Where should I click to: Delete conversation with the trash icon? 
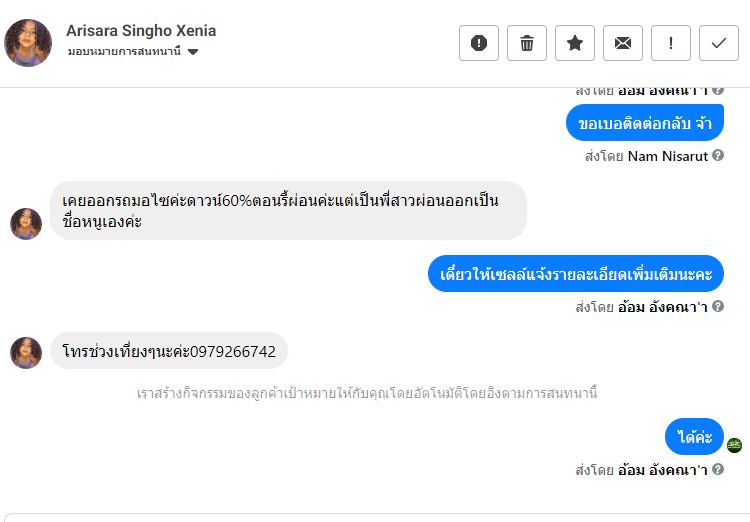coord(527,43)
